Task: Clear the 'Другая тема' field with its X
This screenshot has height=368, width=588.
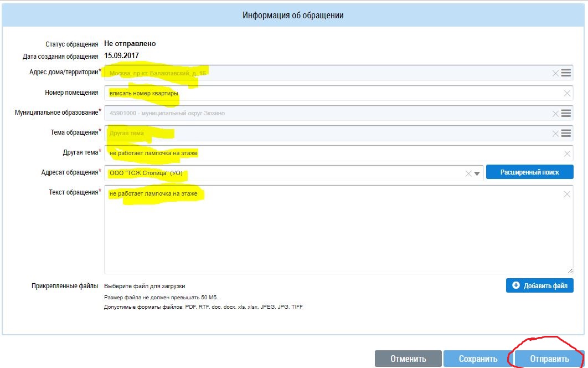Action: 567,154
